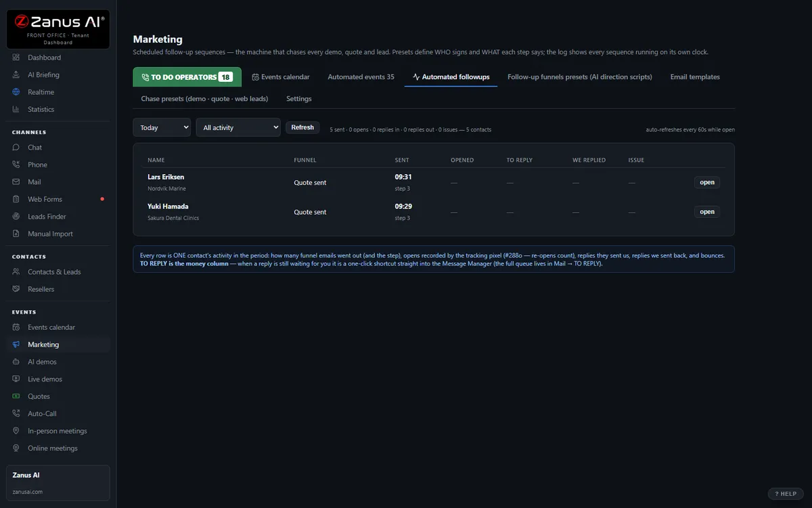
Task: Click the Marketing megaphone icon
Action: click(16, 344)
